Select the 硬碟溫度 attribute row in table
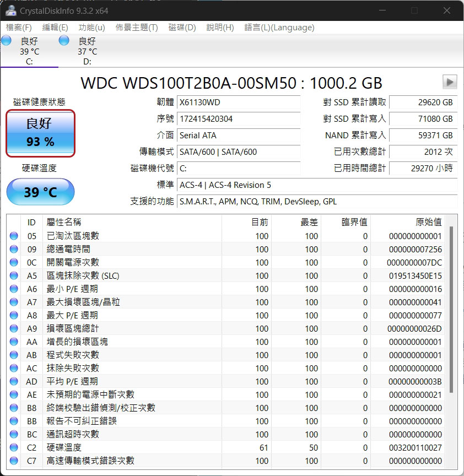 (225, 447)
